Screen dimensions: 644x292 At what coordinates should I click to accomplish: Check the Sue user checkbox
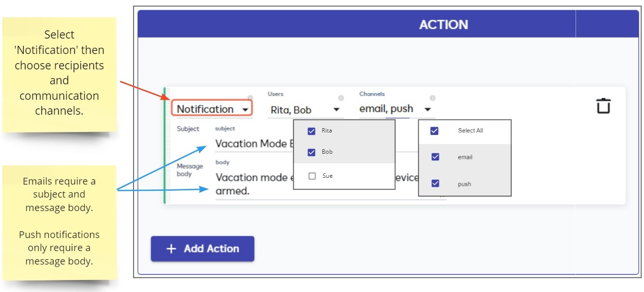(312, 176)
